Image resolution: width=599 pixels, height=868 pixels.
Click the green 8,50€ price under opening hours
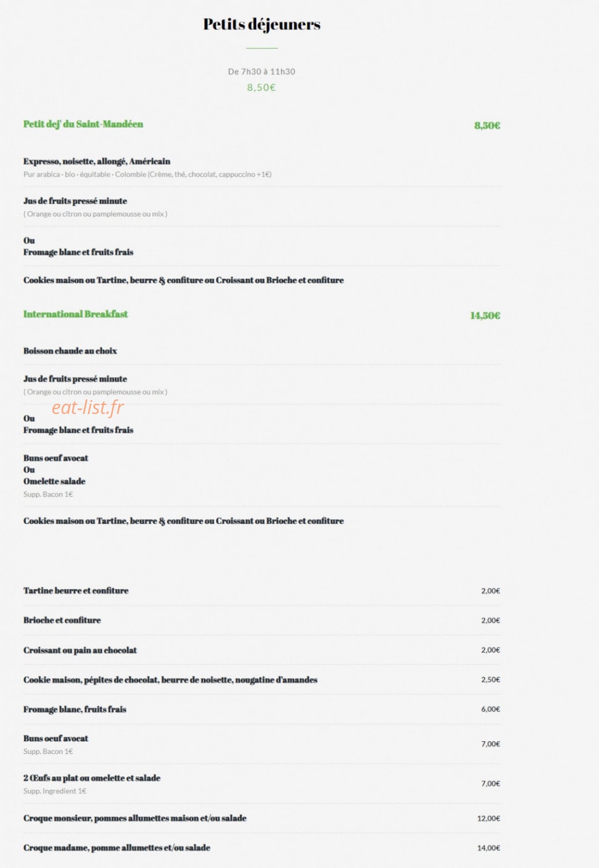(262, 87)
